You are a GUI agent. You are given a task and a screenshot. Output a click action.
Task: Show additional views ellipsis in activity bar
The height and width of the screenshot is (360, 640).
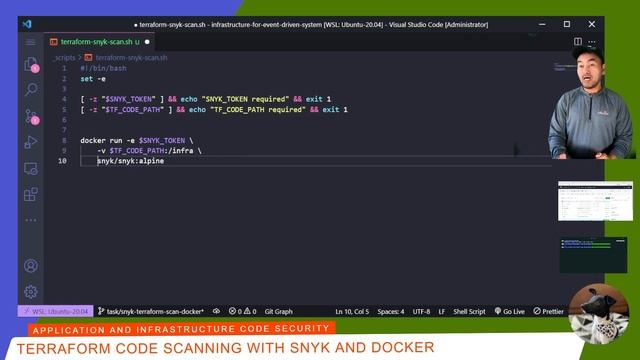[x=31, y=220]
